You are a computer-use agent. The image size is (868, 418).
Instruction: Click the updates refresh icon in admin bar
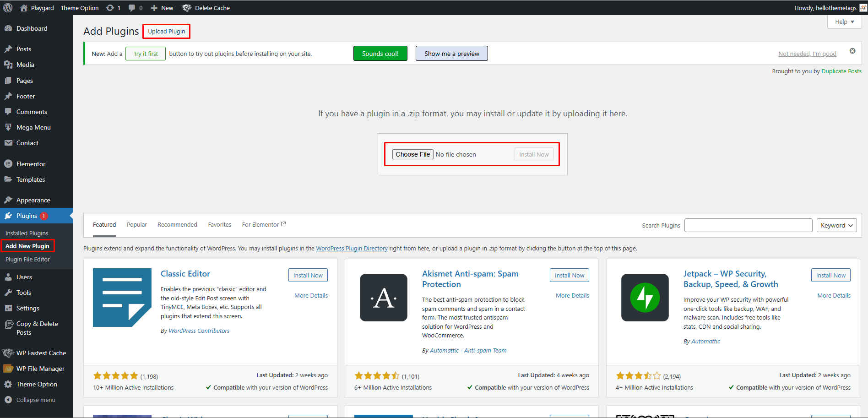[x=110, y=8]
